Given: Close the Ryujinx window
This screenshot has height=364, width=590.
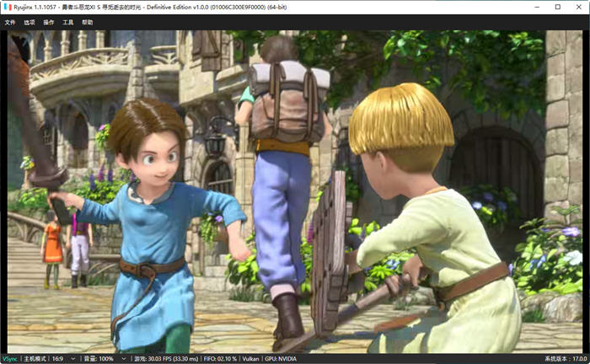Looking at the screenshot, I should click(579, 7).
